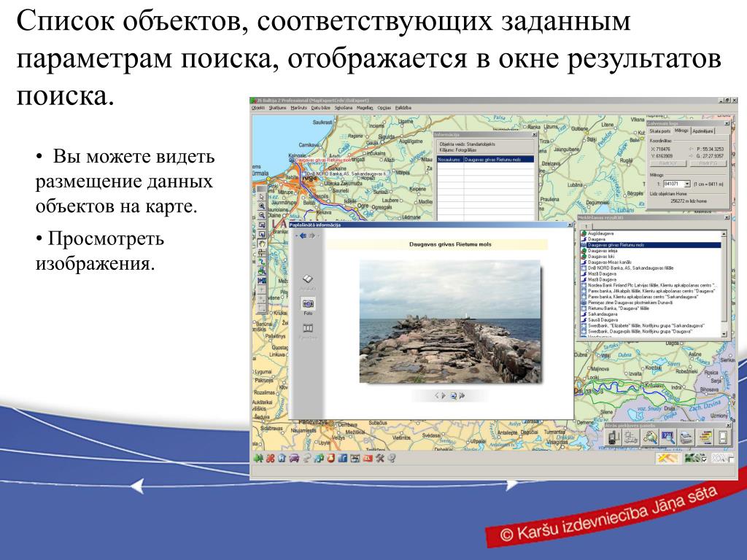Screen dimensions: 747x560
Task: Click the Riga label on the map
Action: coord(309,178)
